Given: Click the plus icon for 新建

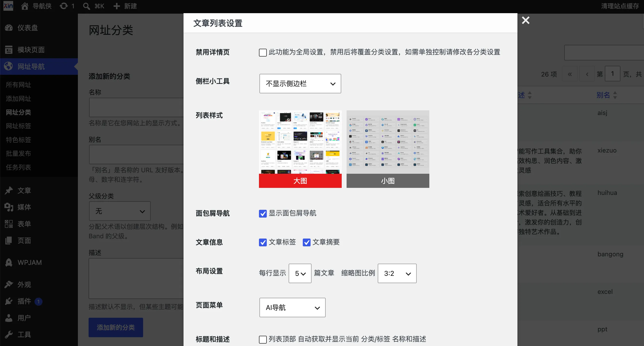Looking at the screenshot, I should (117, 6).
